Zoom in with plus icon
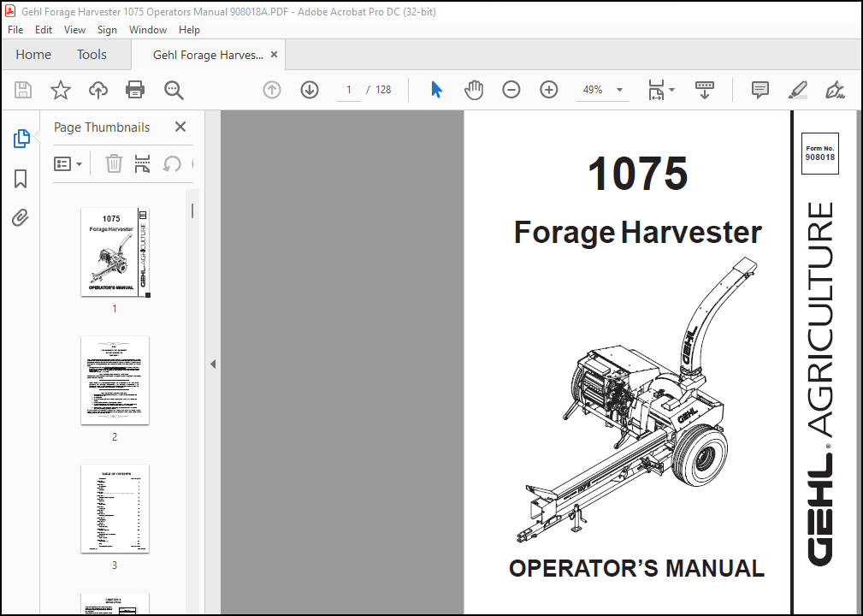The image size is (863, 616). [549, 90]
